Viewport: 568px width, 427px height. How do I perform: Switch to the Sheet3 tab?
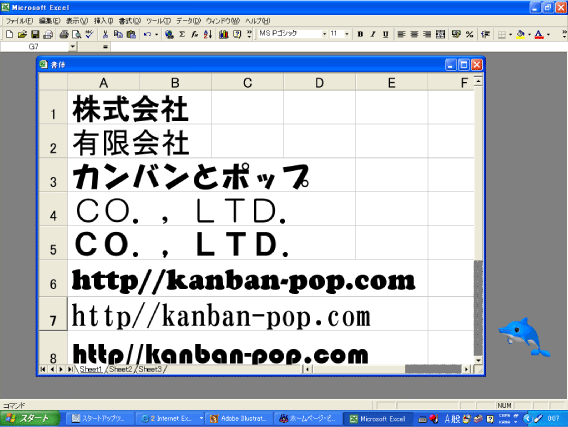click(150, 369)
